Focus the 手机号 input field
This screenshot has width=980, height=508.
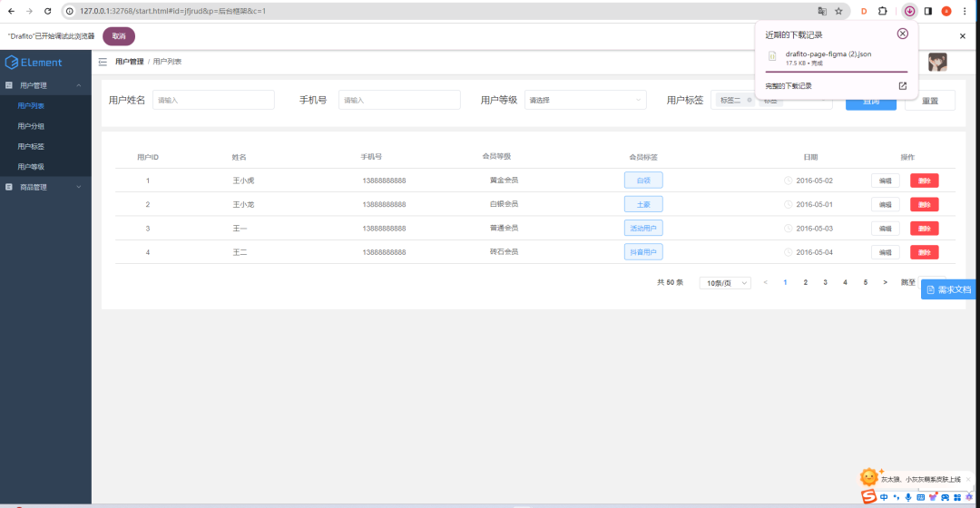[x=399, y=100]
